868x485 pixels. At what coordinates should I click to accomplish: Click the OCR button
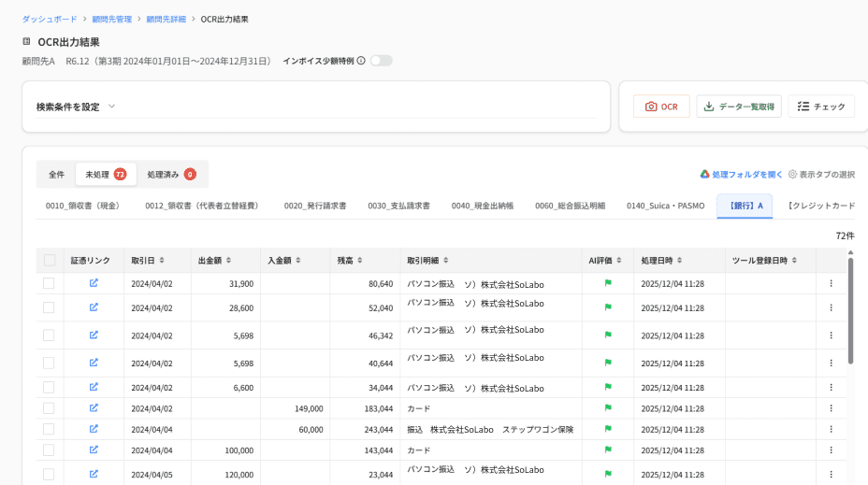pos(660,107)
